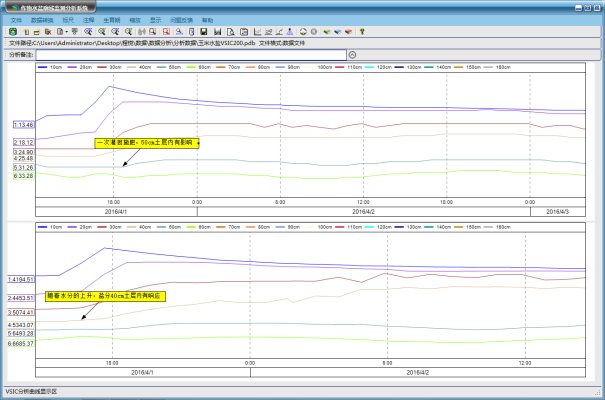Click inside the 分析备注 text field
Viewport: 605px width, 400px height.
pyautogui.click(x=191, y=55)
